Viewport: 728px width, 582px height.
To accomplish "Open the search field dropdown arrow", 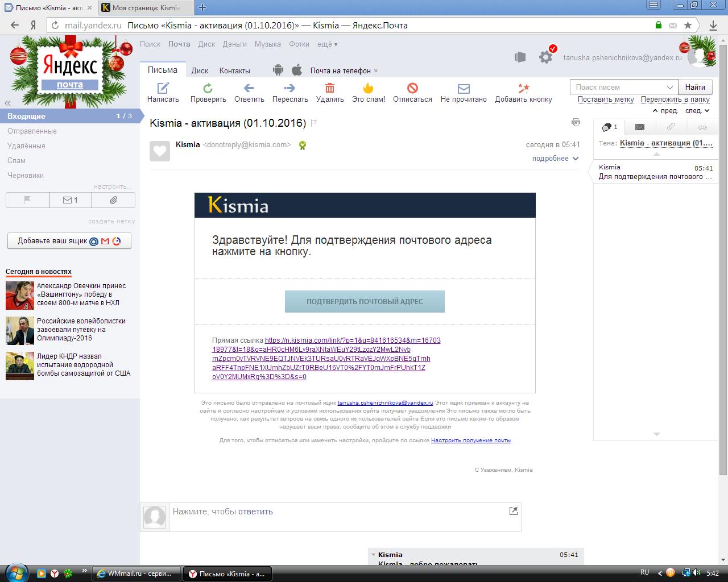I will [670, 87].
